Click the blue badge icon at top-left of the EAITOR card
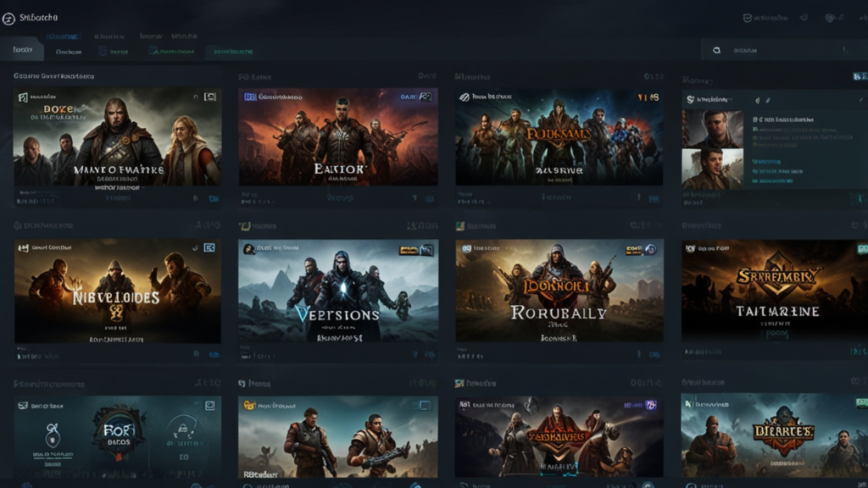The image size is (868, 488). pyautogui.click(x=250, y=97)
